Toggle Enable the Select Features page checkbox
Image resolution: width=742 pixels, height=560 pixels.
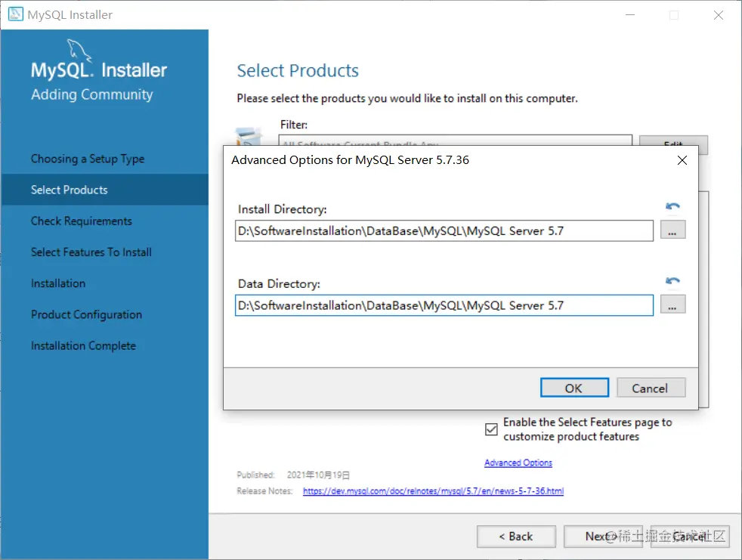pyautogui.click(x=491, y=429)
